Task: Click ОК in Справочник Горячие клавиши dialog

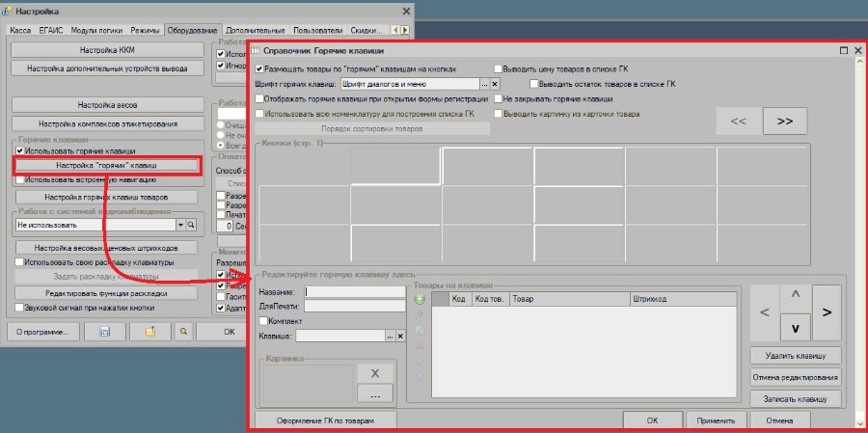Action: pos(653,420)
